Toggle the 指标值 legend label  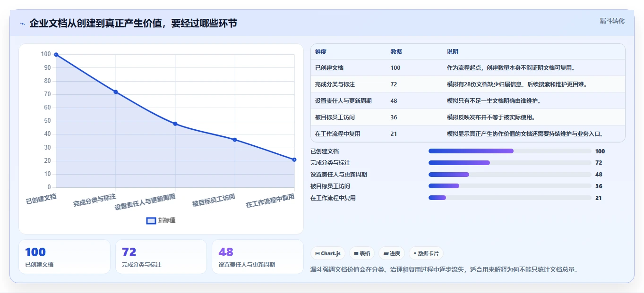click(x=166, y=220)
